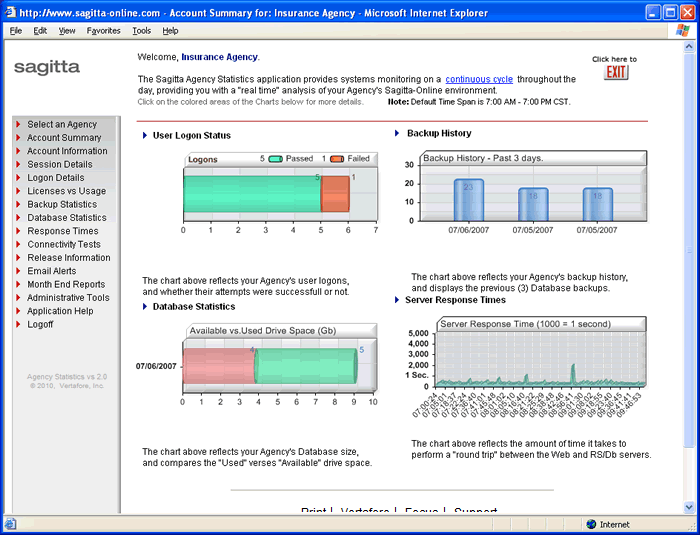Image resolution: width=700 pixels, height=535 pixels.
Task: Click the Internet Explorer title bar icon
Action: pos(10,13)
